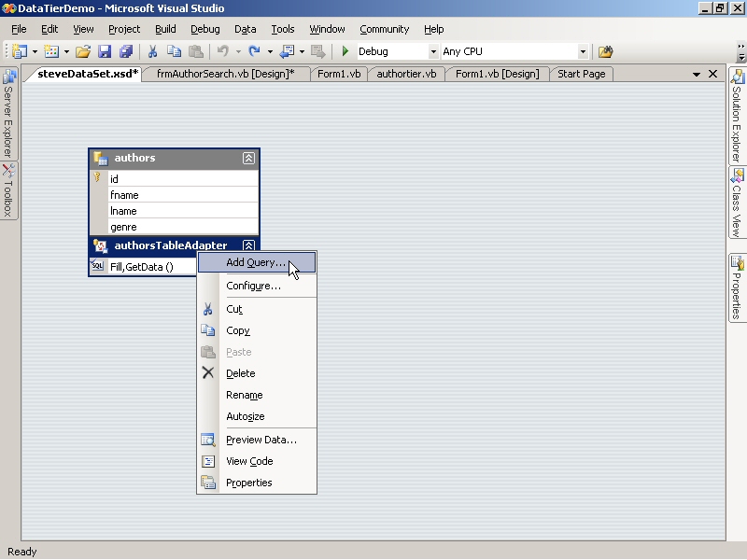Start debugging with green play icon
Viewport: 747px width, 560px height.
pyautogui.click(x=345, y=51)
